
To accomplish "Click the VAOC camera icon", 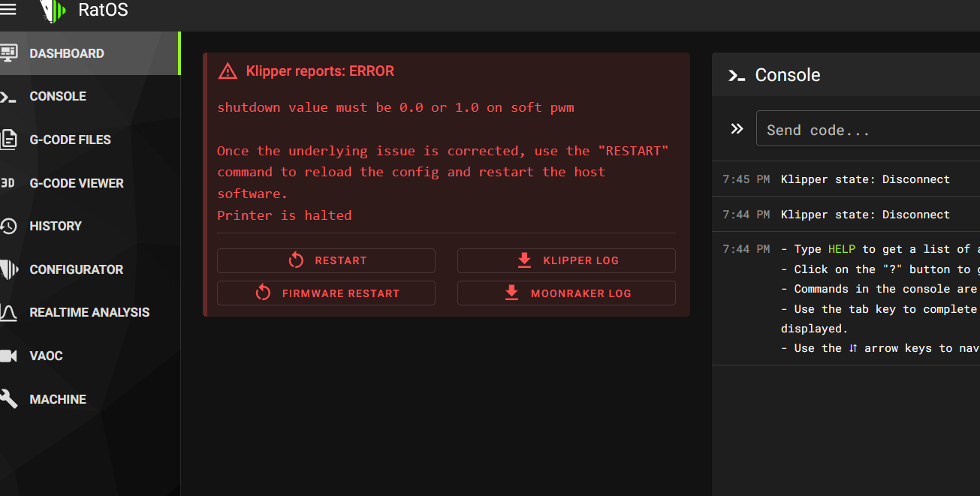I will 8,356.
